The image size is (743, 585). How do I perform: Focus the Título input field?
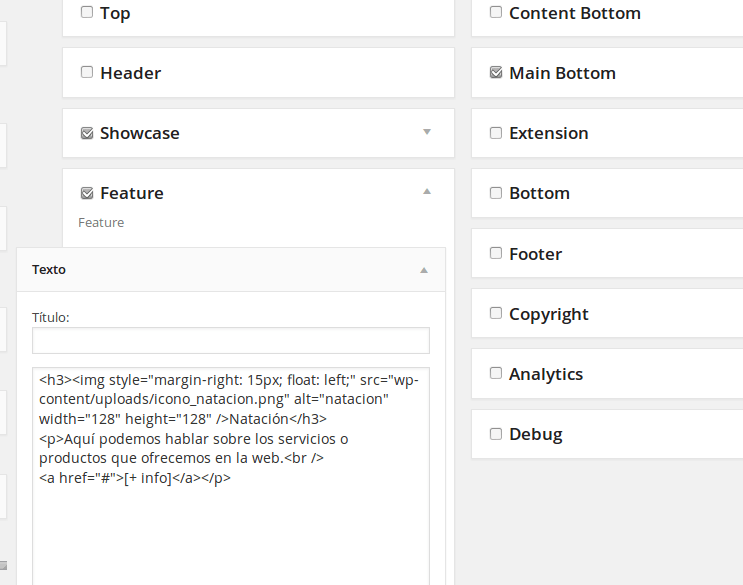[x=231, y=340]
